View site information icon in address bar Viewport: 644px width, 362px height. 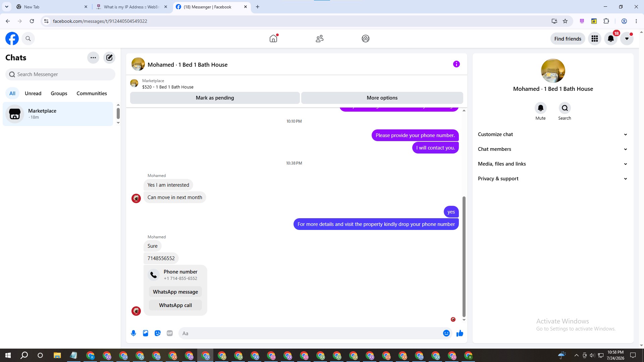tap(46, 21)
